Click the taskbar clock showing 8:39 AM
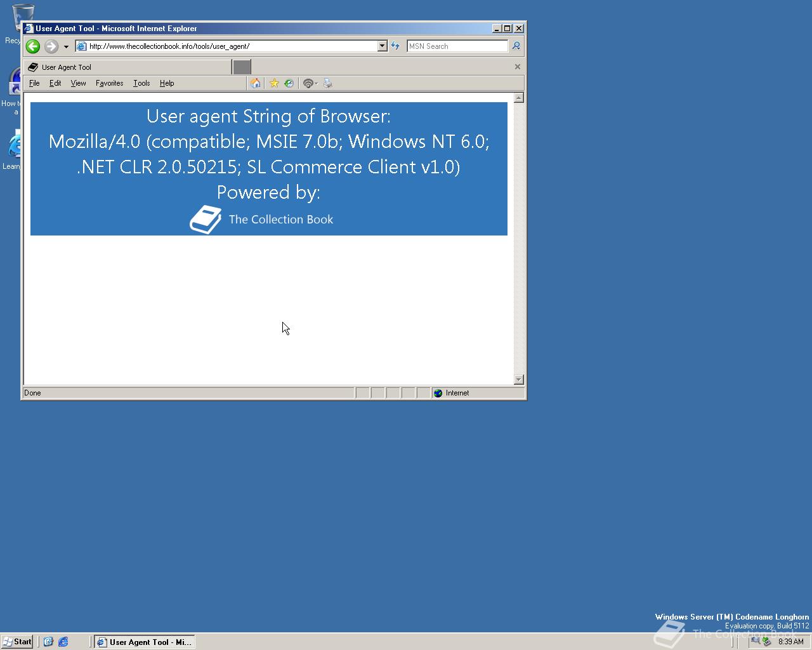Image resolution: width=812 pixels, height=650 pixels. pyautogui.click(x=790, y=642)
